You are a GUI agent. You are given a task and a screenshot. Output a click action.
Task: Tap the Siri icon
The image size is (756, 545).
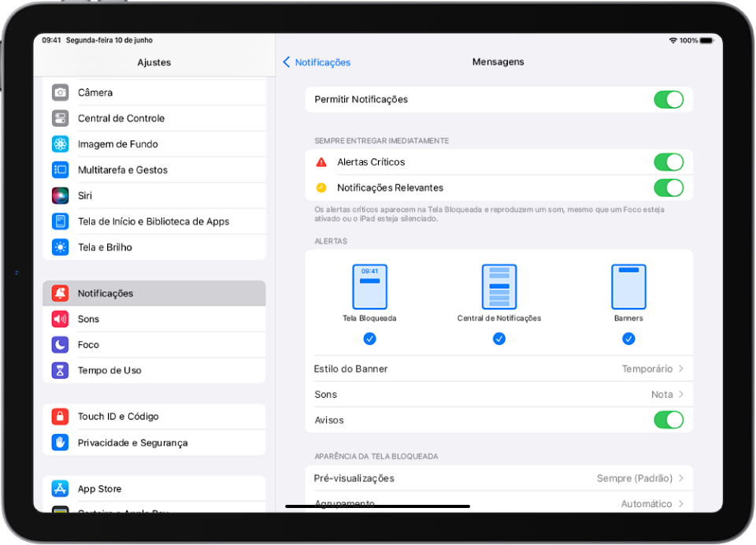61,195
